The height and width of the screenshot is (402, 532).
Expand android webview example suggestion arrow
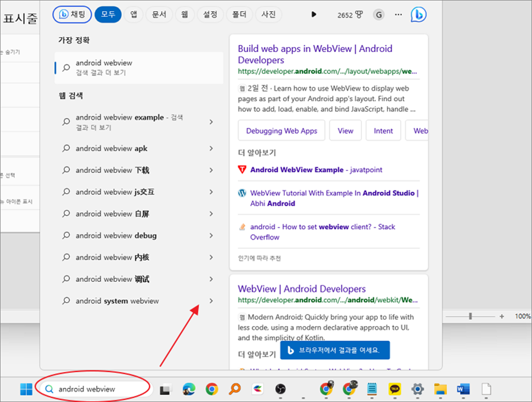[x=211, y=122]
